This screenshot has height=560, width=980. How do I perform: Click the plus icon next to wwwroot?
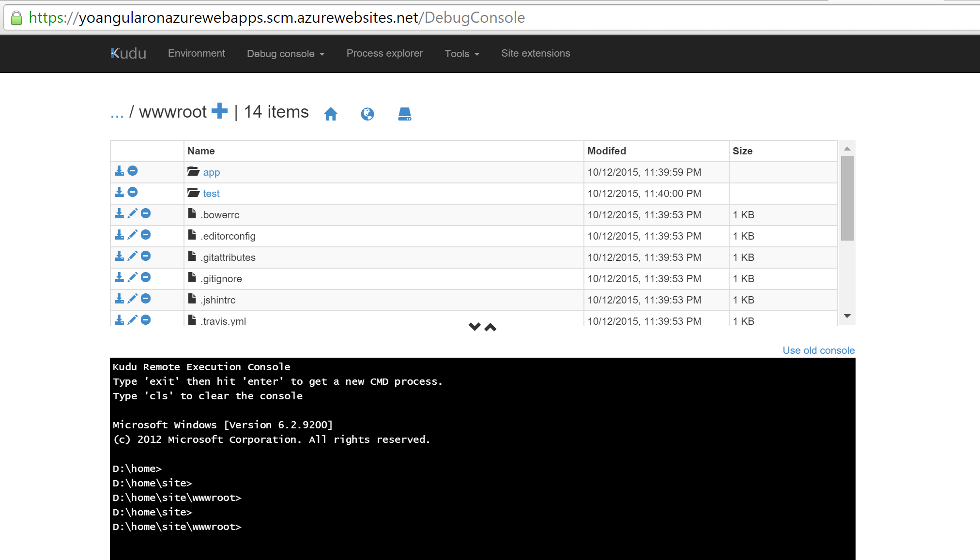pos(219,111)
